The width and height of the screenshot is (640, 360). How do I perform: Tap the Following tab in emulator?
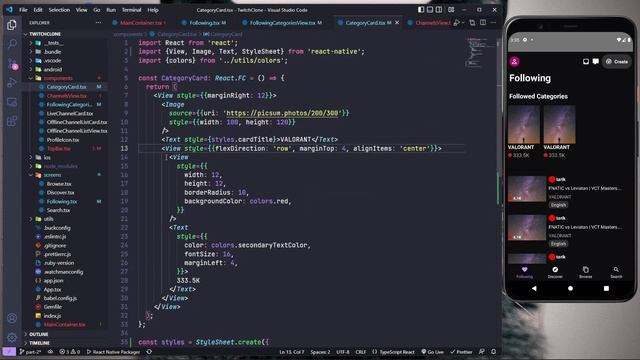tap(524, 272)
